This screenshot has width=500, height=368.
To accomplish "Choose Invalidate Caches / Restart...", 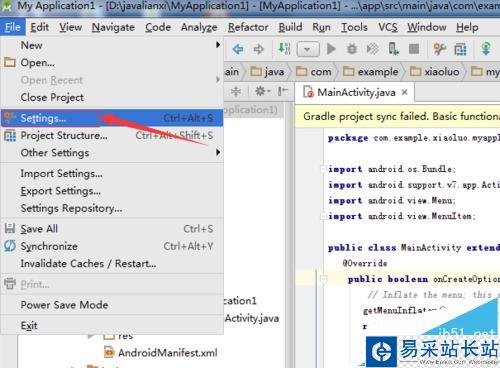I will tap(112, 263).
